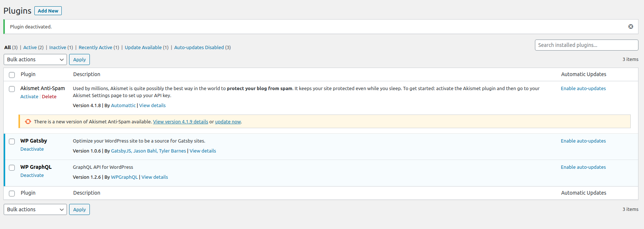
Task: Filter by Update Available plugins
Action: click(x=143, y=47)
